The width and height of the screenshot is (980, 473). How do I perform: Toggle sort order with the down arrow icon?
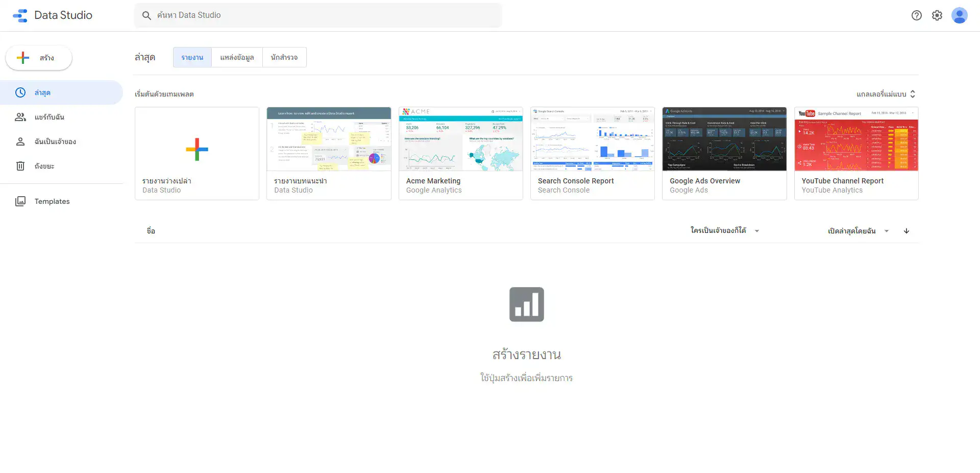906,231
